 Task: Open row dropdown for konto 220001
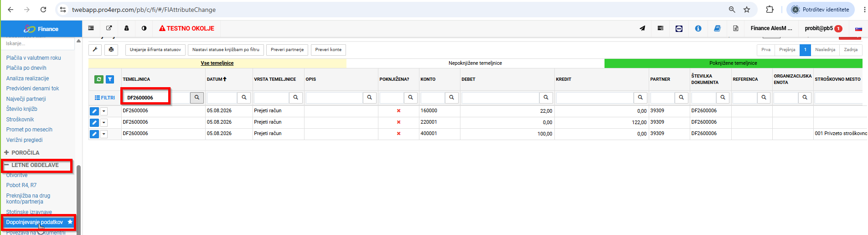point(104,122)
